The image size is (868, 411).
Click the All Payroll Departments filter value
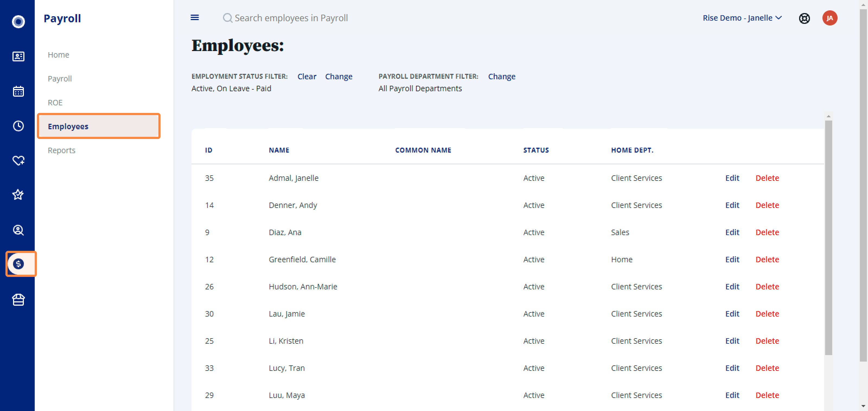tap(420, 88)
